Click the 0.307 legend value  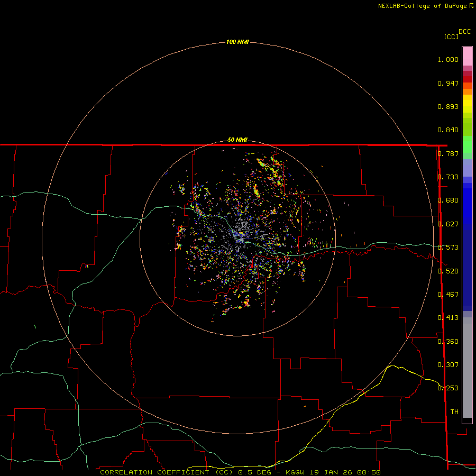click(448, 365)
